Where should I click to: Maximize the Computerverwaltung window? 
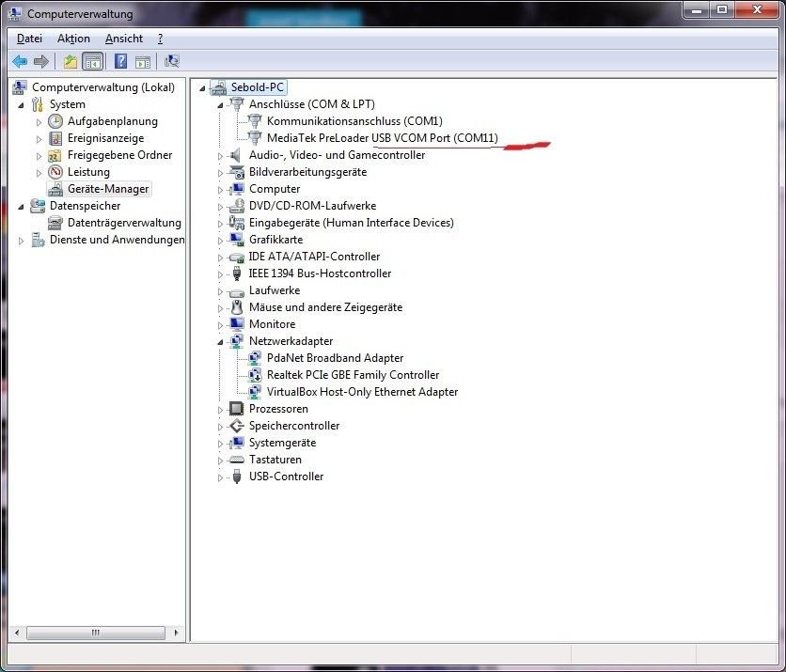pos(722,9)
